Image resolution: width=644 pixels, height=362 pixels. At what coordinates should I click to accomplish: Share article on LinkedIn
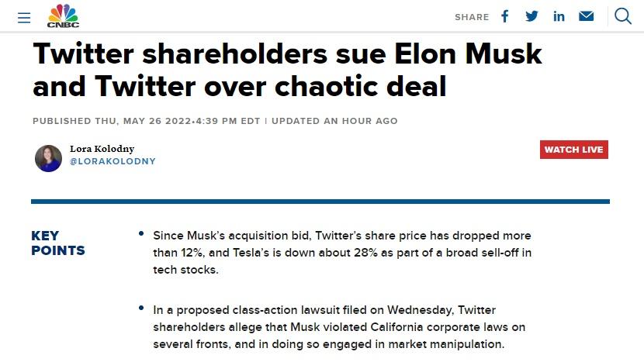(x=559, y=16)
